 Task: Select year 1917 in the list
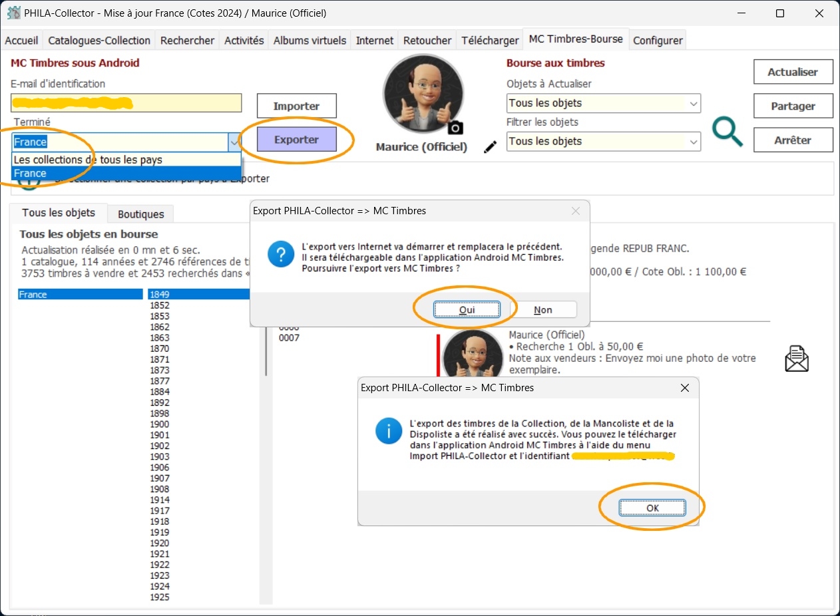160,511
